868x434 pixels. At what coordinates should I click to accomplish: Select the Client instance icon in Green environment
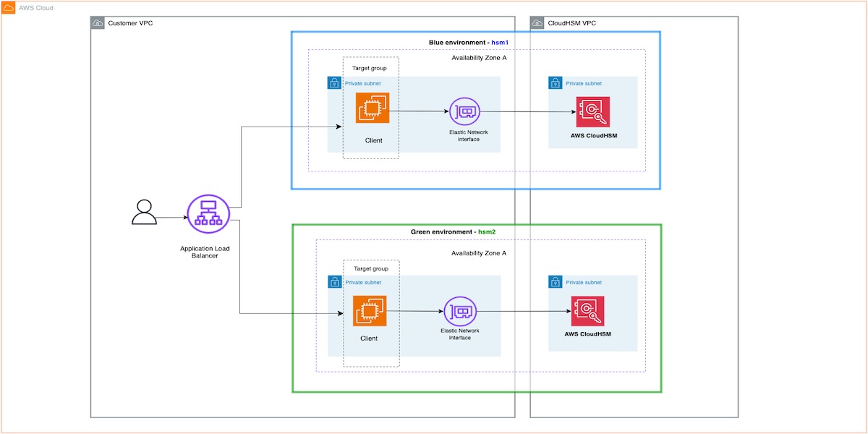tap(369, 310)
